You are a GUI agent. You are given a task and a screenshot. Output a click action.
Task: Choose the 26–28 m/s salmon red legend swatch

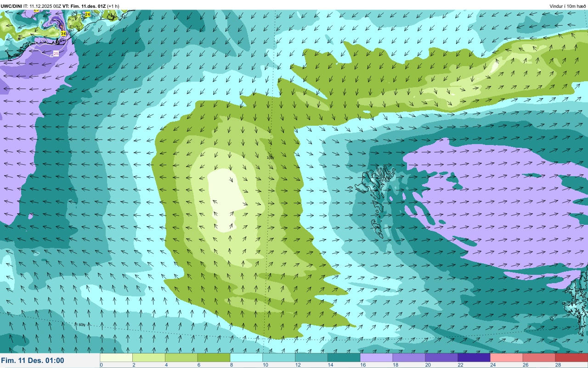539,357
